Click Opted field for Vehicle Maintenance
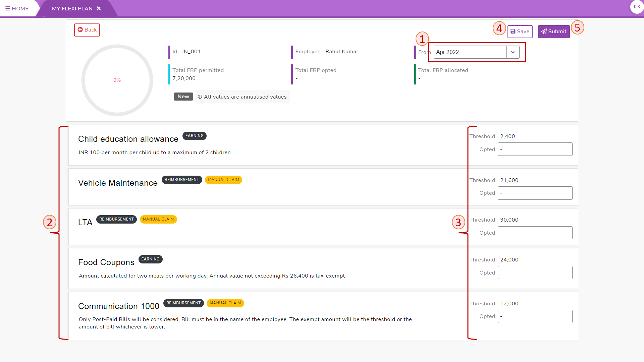The image size is (644, 362). 535,193
